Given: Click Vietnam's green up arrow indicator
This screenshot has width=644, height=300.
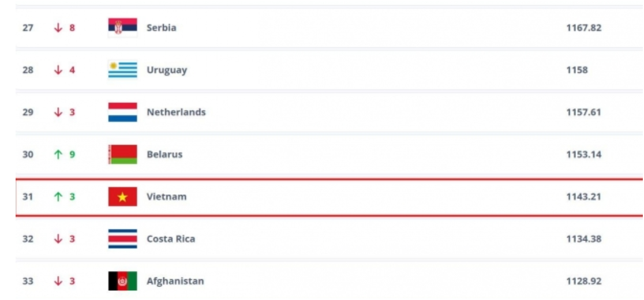Looking at the screenshot, I should [58, 197].
